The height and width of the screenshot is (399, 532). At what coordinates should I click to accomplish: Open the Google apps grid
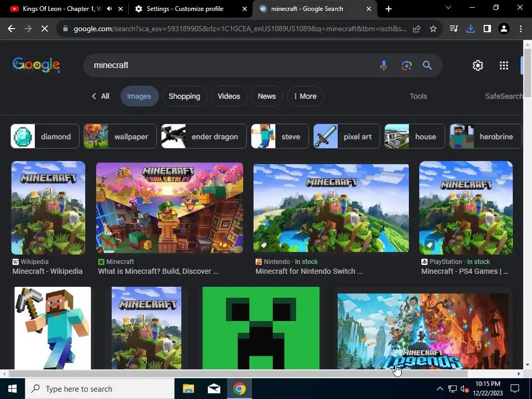coord(504,65)
